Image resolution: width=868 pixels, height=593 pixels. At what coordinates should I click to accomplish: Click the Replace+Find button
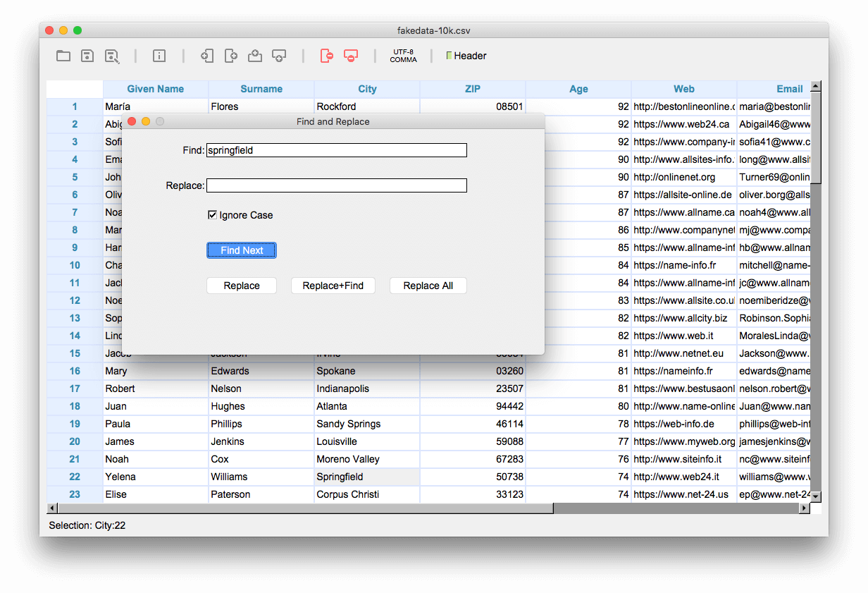pyautogui.click(x=333, y=286)
